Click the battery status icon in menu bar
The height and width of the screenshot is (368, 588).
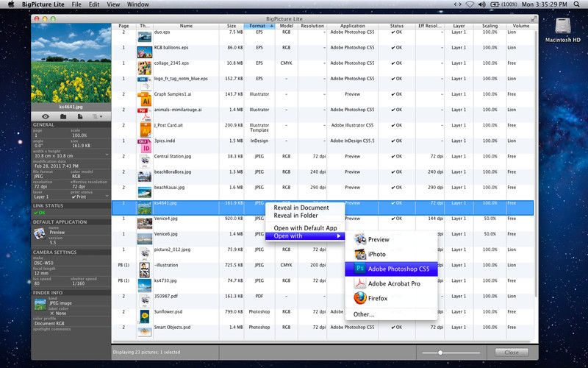(495, 4)
